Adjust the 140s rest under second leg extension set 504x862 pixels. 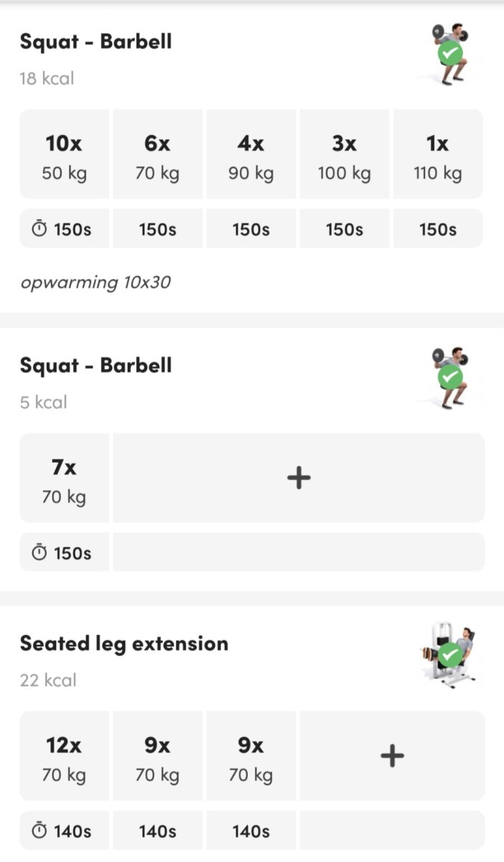pos(157,831)
